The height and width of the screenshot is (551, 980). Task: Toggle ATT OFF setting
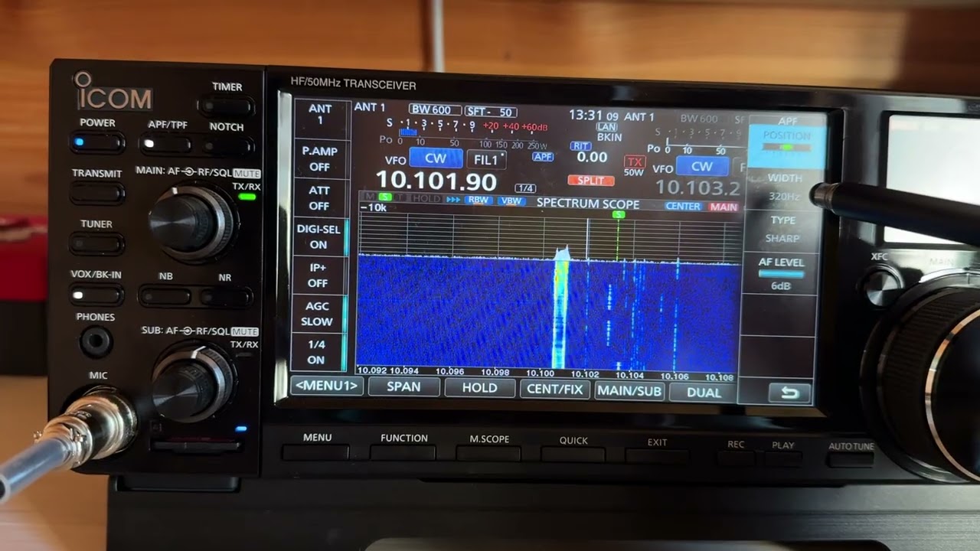click(x=319, y=197)
